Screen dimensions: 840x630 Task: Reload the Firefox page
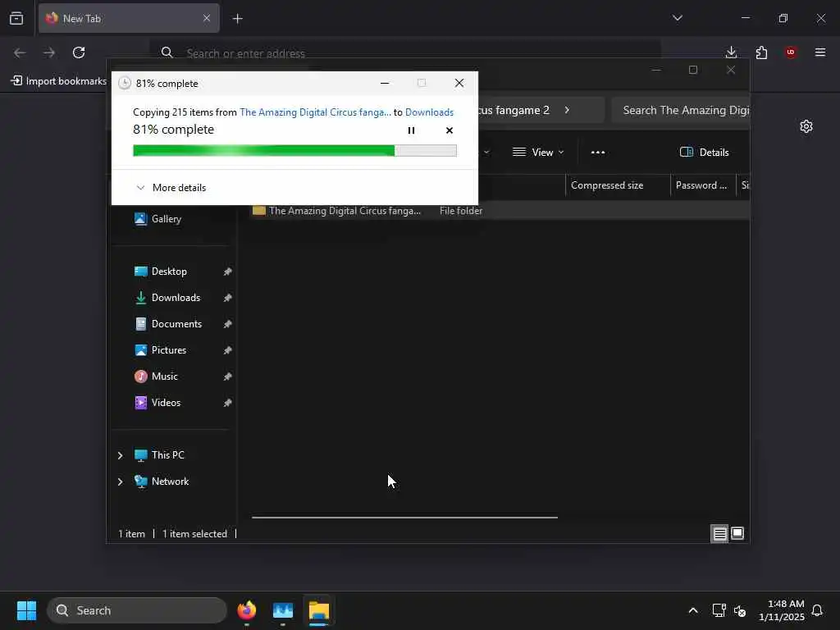pos(79,52)
